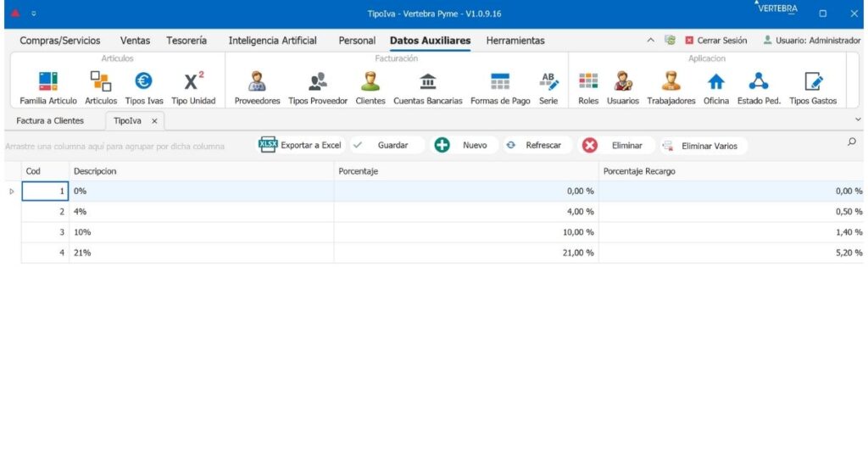Open the Trabajadores icon

671,88
